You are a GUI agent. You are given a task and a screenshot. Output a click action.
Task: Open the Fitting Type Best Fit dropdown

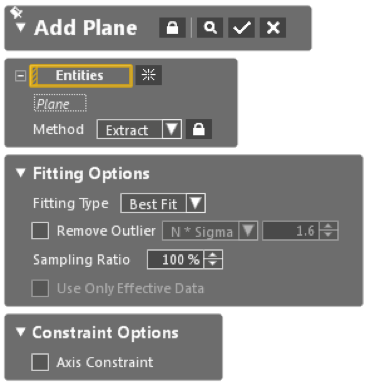[x=163, y=203]
